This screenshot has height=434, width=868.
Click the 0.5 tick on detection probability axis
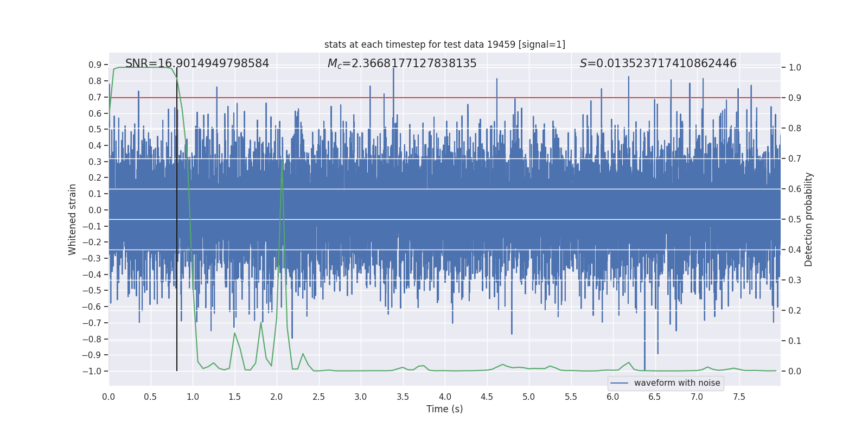(795, 220)
